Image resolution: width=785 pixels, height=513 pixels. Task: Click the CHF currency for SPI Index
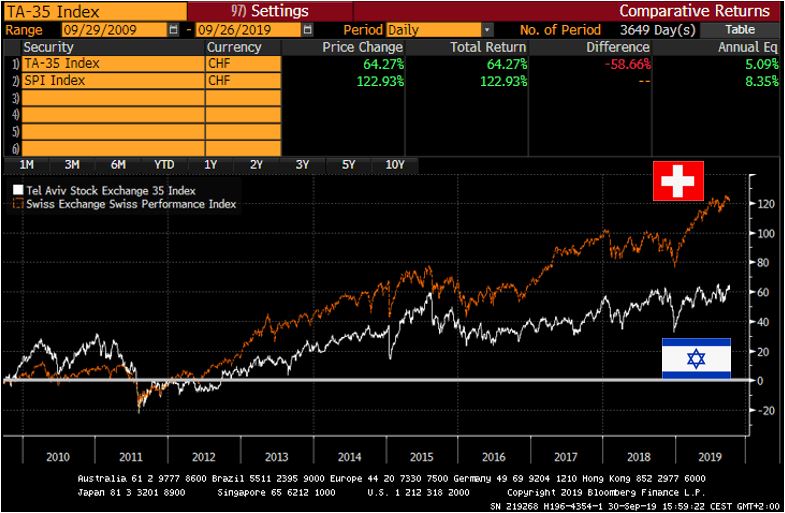(x=243, y=81)
